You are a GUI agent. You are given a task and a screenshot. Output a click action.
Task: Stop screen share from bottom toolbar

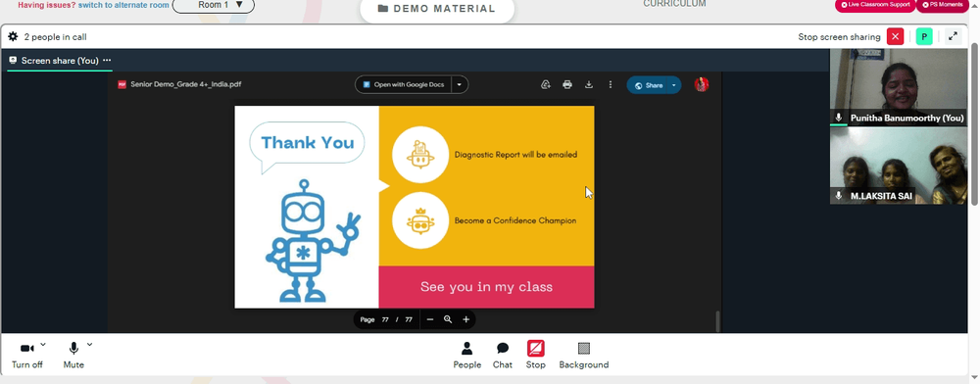coord(536,356)
